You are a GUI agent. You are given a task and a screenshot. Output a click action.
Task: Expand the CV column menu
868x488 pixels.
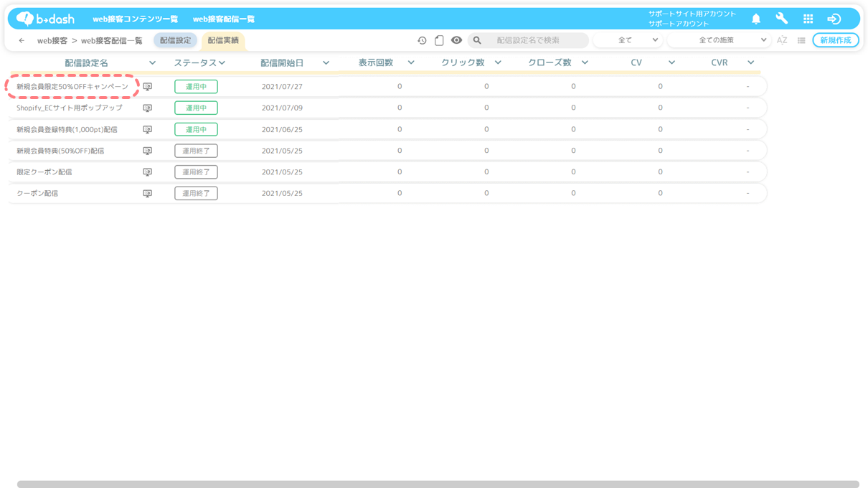(x=671, y=63)
